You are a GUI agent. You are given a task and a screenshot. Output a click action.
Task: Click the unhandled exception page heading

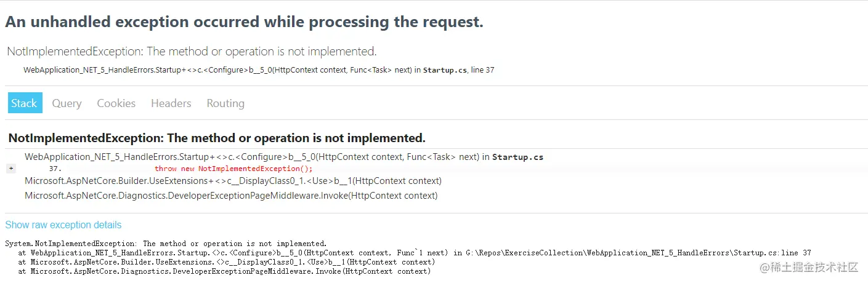(244, 22)
